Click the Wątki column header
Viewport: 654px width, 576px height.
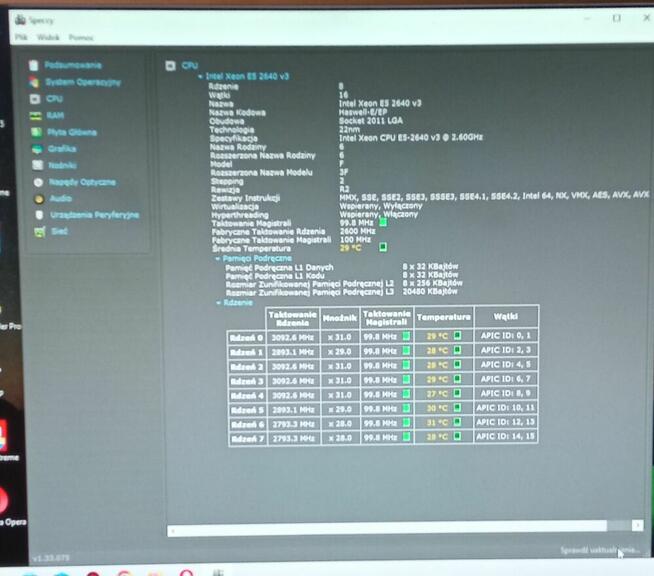[506, 316]
